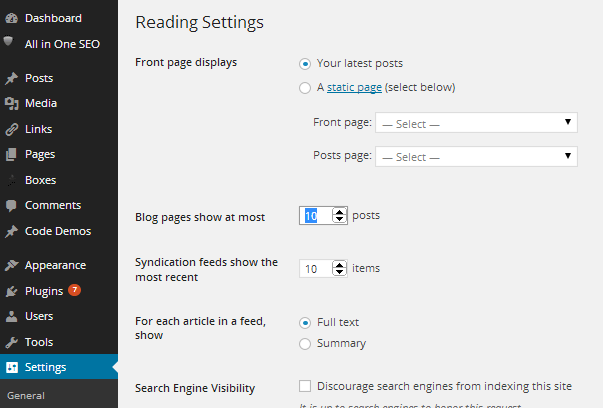The image size is (603, 408).
Task: Click the Dashboard gauge icon
Action: tap(11, 18)
